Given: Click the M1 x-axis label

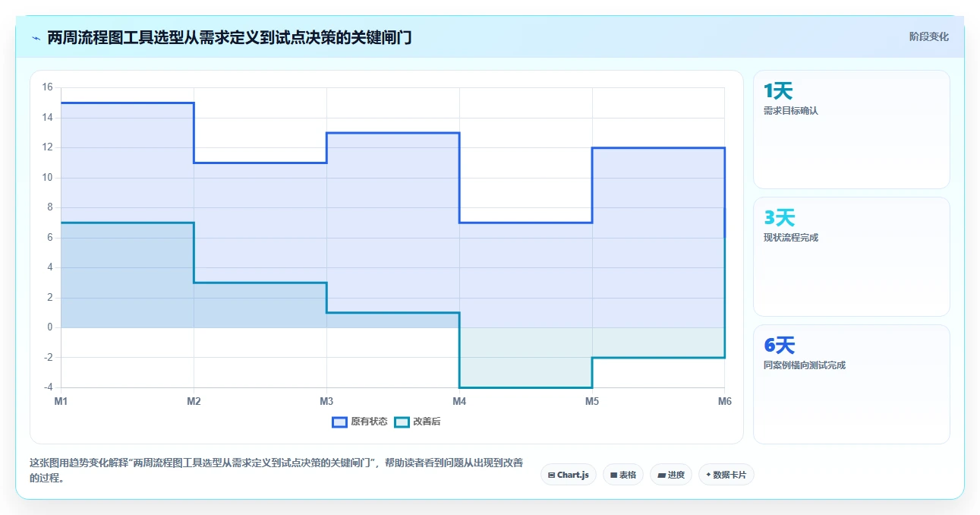Looking at the screenshot, I should pyautogui.click(x=61, y=401).
